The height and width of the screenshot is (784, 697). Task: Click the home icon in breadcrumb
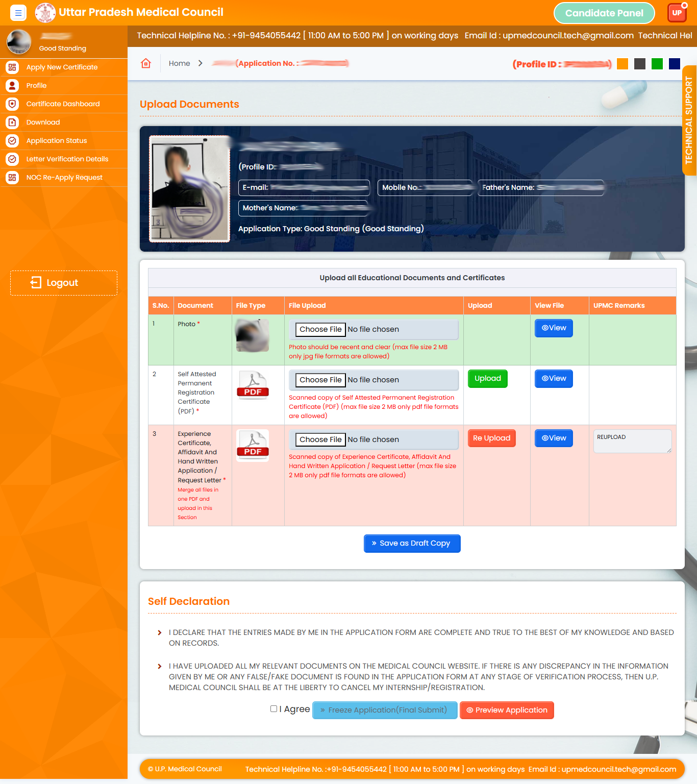click(x=146, y=63)
